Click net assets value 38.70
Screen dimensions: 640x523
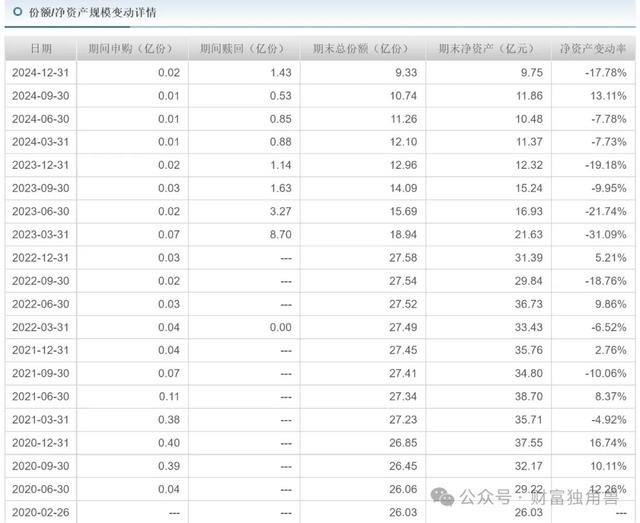pos(529,396)
